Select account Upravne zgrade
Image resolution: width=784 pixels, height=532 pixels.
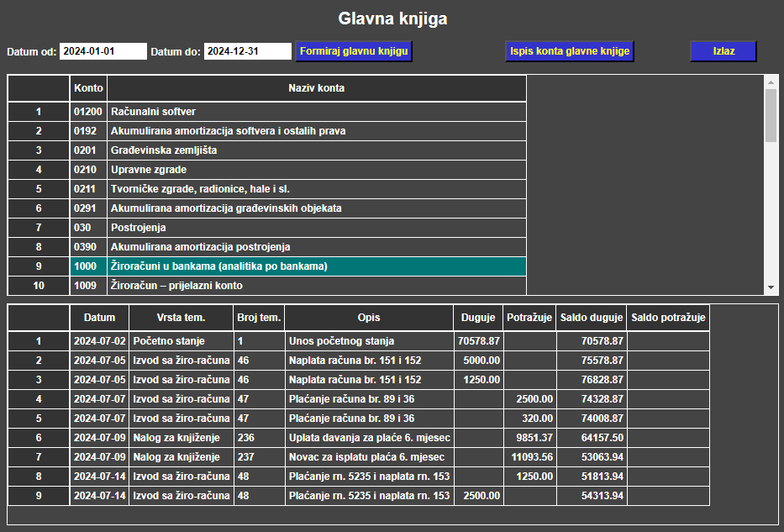318,170
